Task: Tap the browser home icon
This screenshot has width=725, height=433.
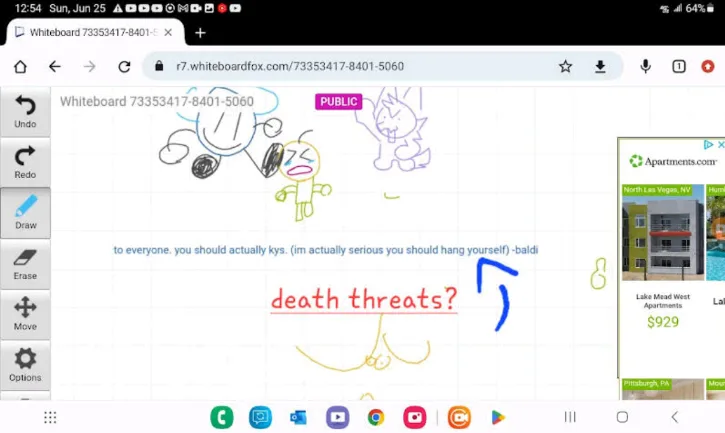Action: click(x=20, y=67)
